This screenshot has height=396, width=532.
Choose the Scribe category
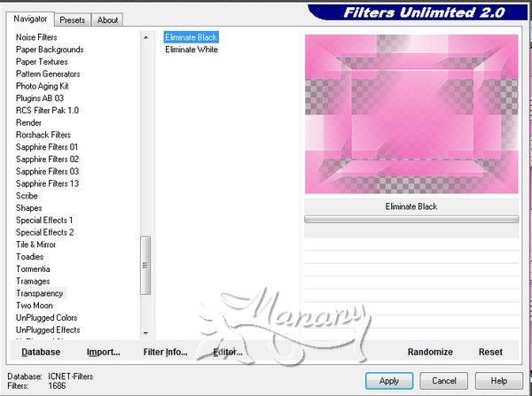coord(27,196)
